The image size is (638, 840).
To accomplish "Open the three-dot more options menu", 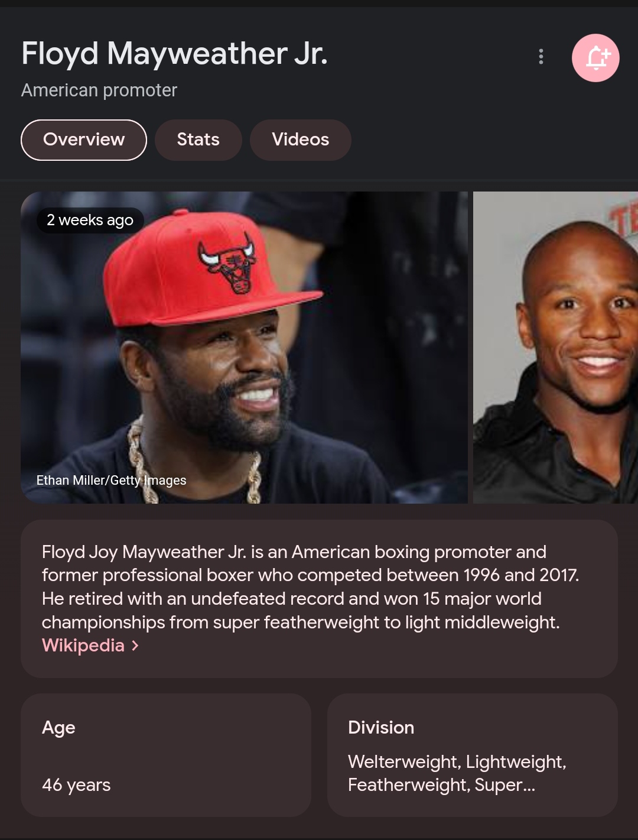I will 541,57.
